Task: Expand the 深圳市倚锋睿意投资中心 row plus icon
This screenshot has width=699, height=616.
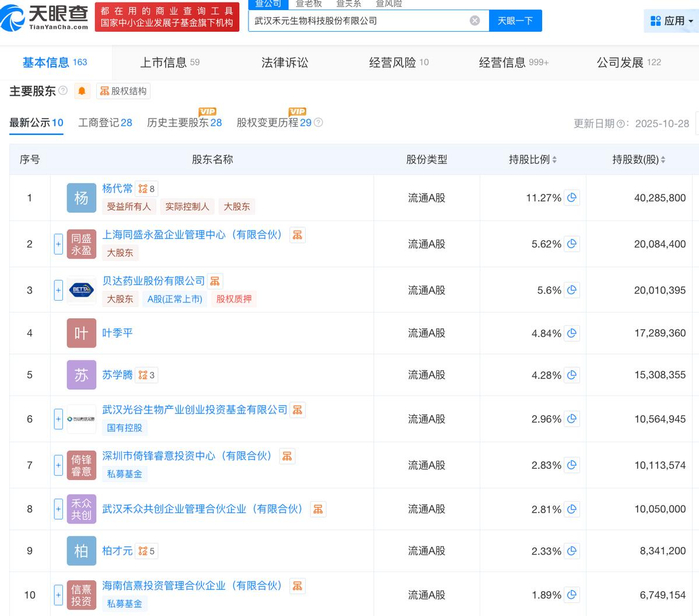Action: coord(58,466)
